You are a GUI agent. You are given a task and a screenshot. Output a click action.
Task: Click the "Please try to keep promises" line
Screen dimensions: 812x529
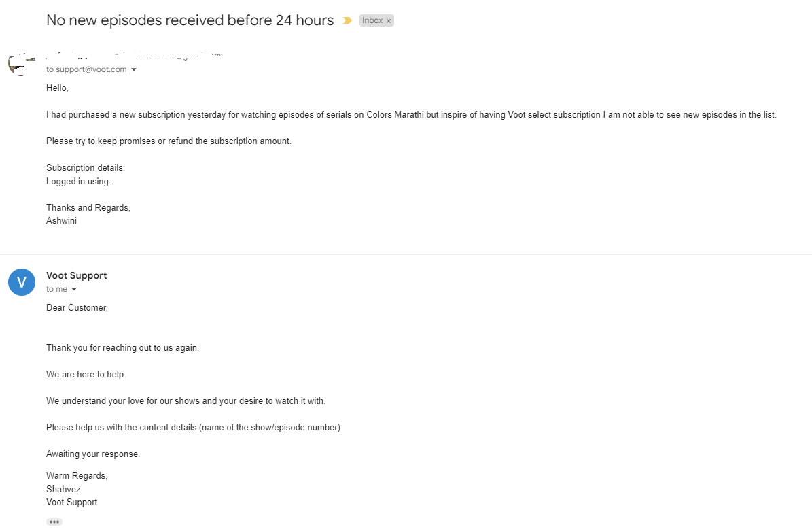click(x=169, y=141)
